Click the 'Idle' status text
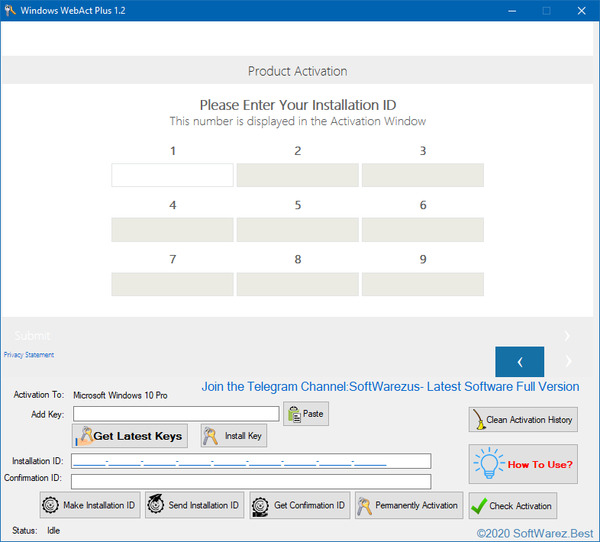This screenshot has width=600, height=542. pos(54,531)
